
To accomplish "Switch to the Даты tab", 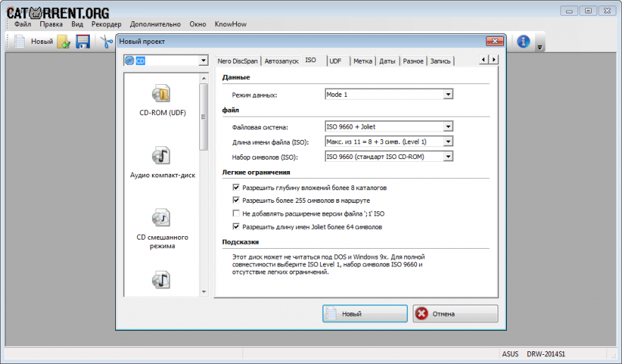I will (x=387, y=61).
